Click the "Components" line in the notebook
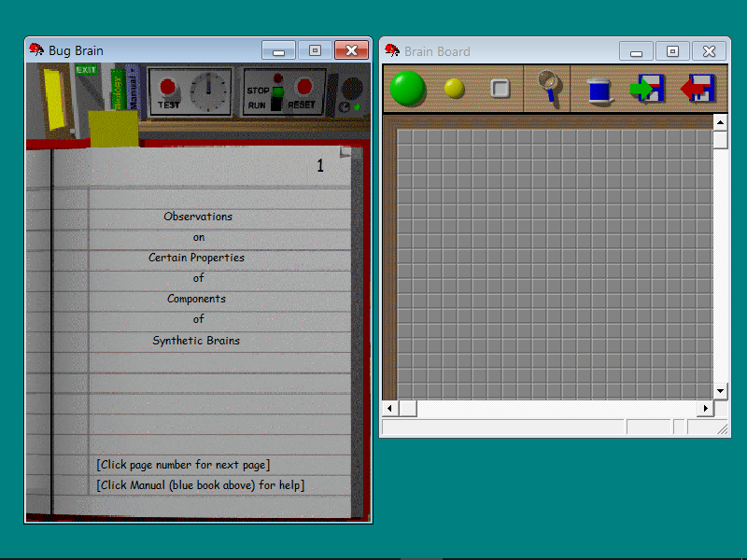 pyautogui.click(x=196, y=299)
